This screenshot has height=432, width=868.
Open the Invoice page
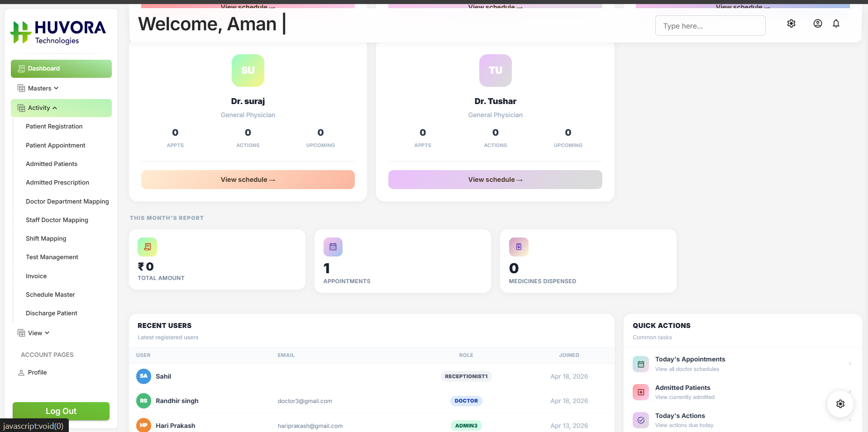point(36,276)
